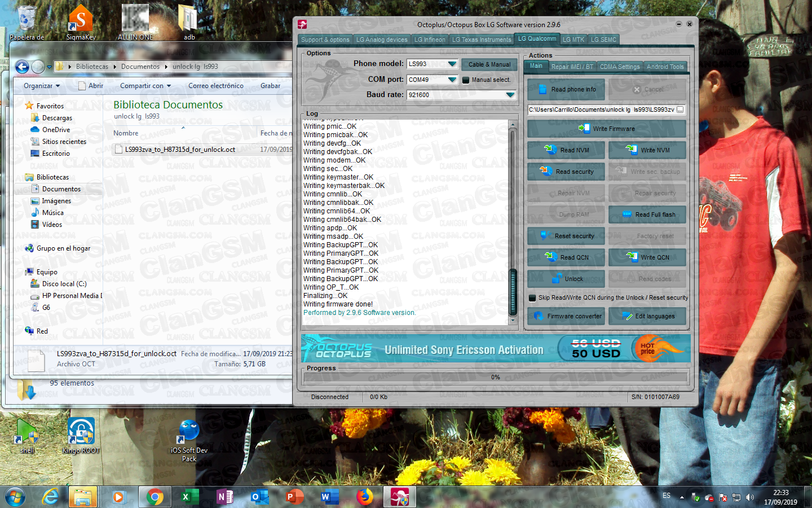The width and height of the screenshot is (812, 508).
Task: Switch to LG SEMC tab
Action: click(x=603, y=40)
